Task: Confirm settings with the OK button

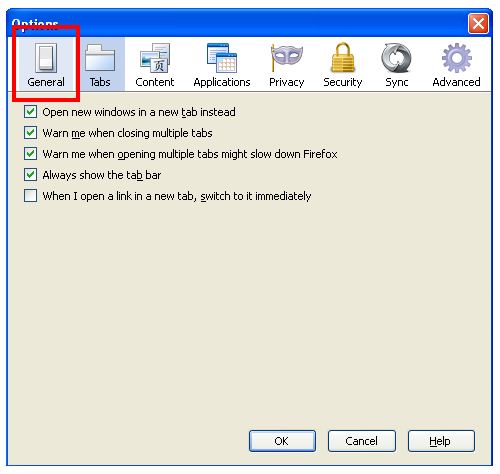Action: tap(282, 441)
